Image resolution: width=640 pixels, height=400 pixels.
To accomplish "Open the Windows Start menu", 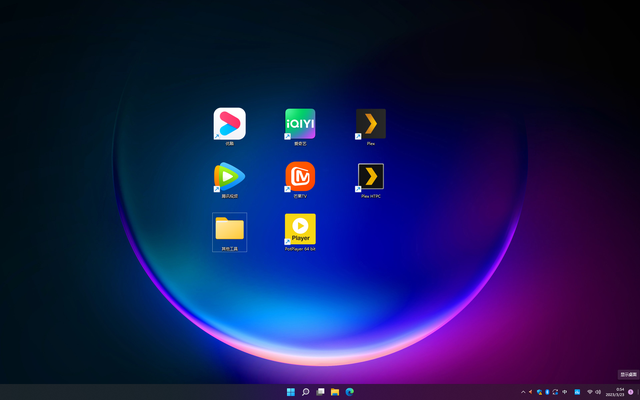I will [291, 392].
